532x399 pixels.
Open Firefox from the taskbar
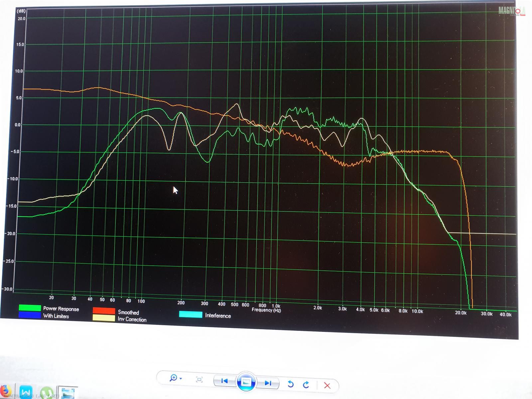click(x=5, y=391)
